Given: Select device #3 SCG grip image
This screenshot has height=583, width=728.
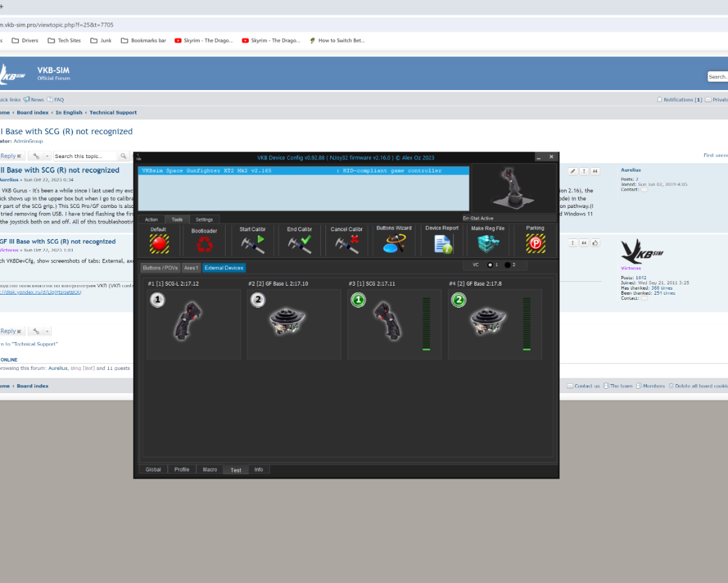Looking at the screenshot, I should click(388, 321).
